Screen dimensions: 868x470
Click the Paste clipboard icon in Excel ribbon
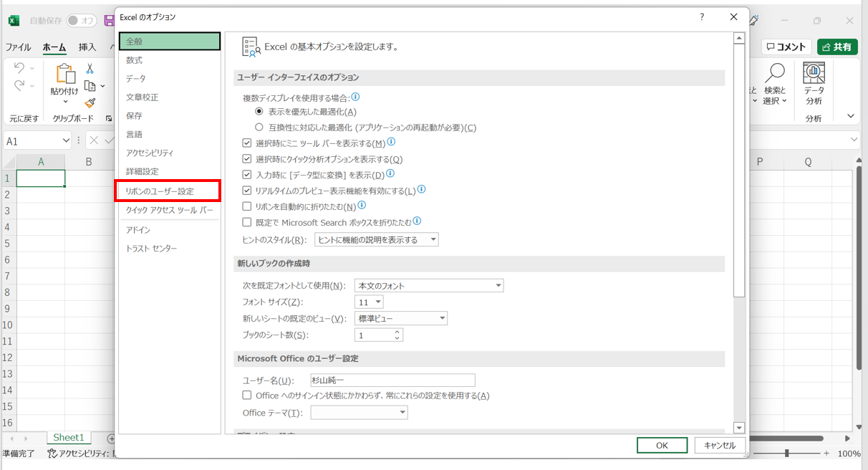pos(64,73)
